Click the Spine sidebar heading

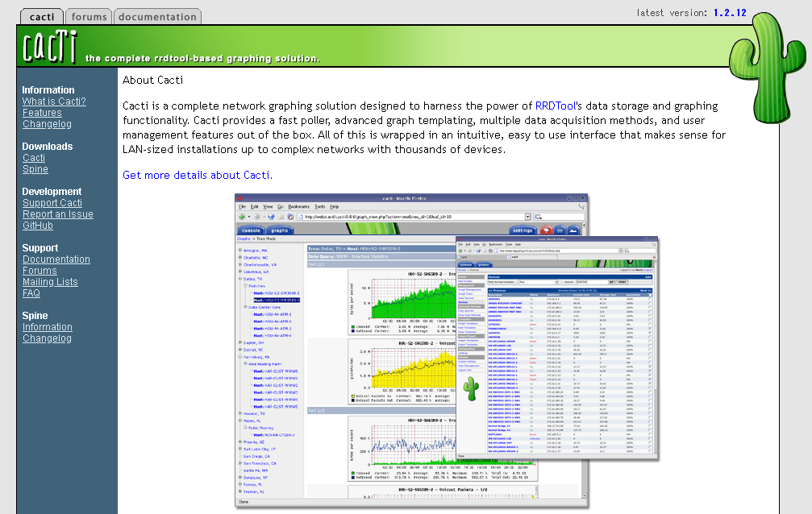point(35,316)
